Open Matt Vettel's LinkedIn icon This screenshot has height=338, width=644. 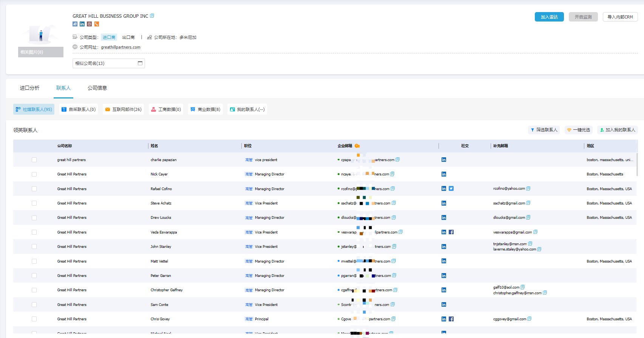(x=444, y=261)
